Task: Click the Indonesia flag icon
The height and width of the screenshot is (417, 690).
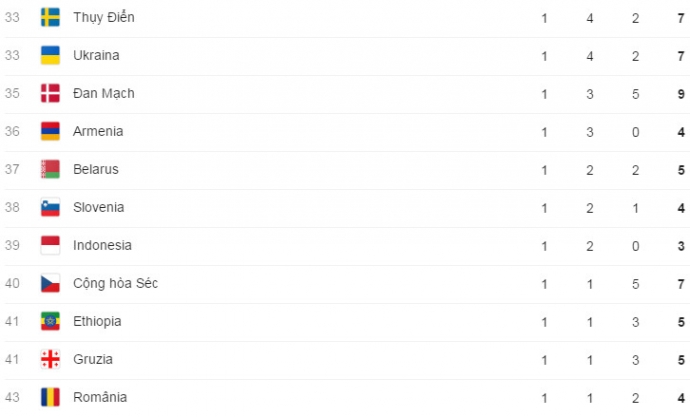Action: coord(50,246)
